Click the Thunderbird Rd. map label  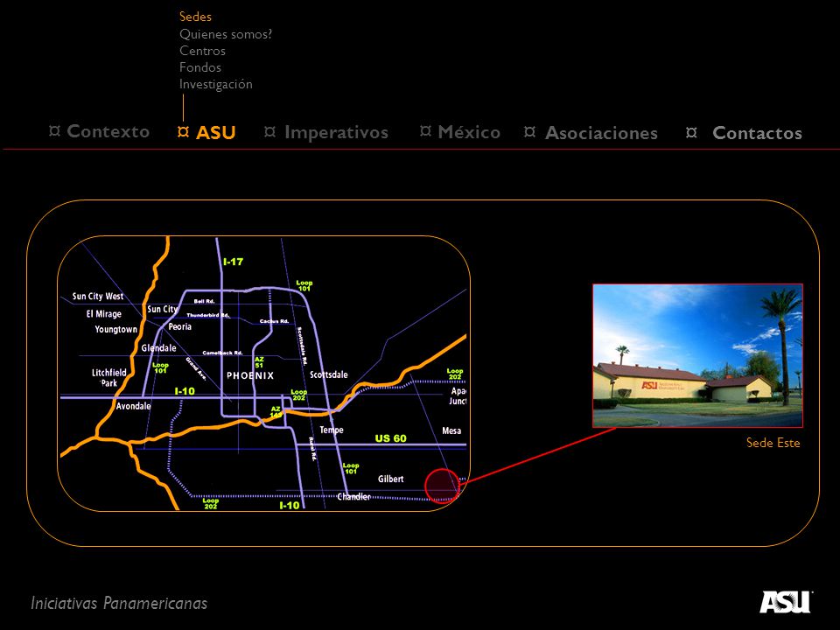coord(208,315)
